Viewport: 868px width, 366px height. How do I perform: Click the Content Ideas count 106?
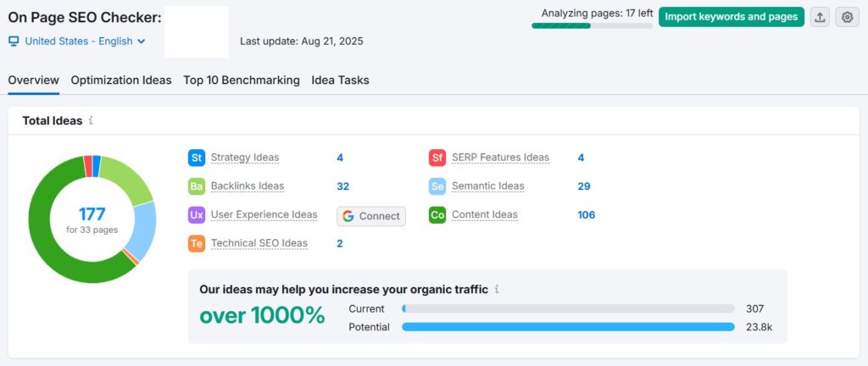coord(587,214)
